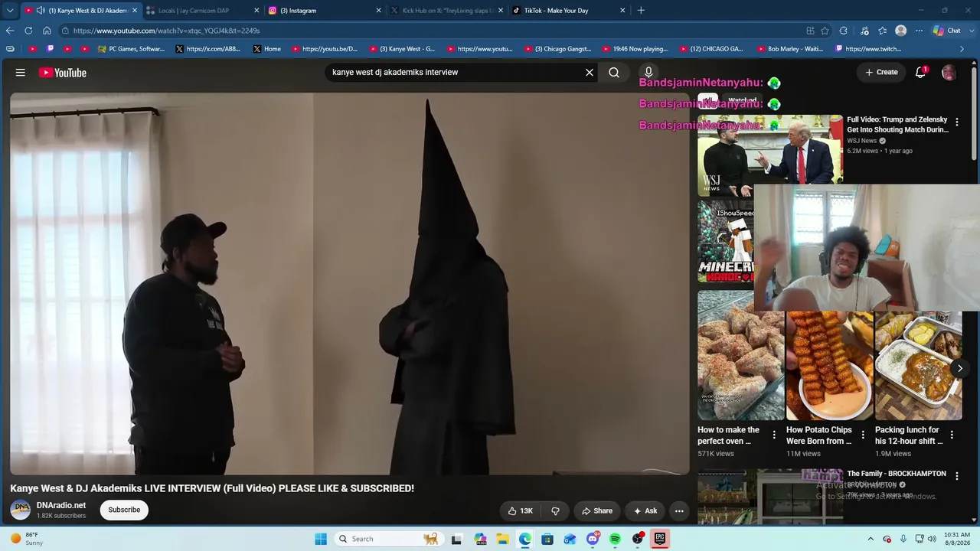
Task: Show more bookmarks with the overflow chevron
Action: coord(962,49)
